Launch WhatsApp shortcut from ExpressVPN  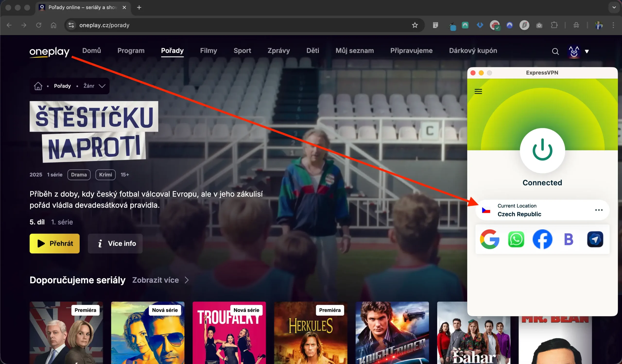[x=516, y=239]
